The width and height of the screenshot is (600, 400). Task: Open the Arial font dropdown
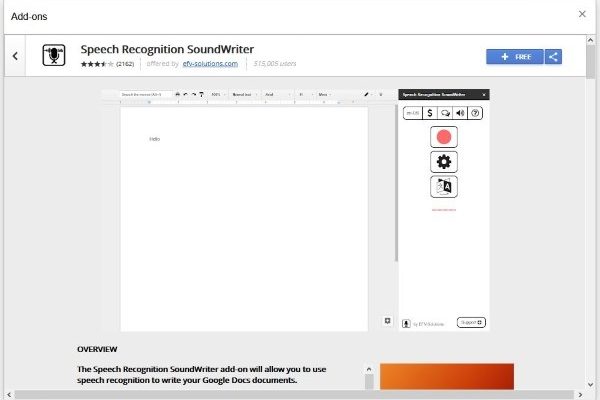(x=278, y=94)
